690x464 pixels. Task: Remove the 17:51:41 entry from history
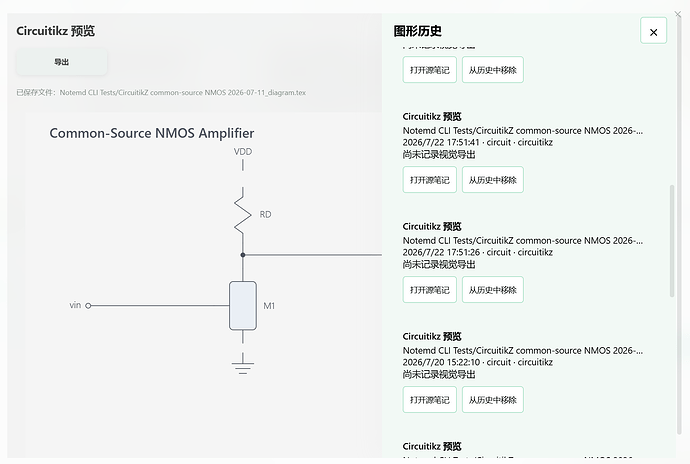[492, 180]
